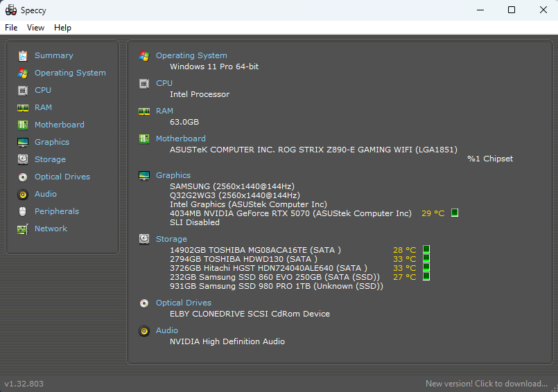Viewport: 558px width, 392px height.
Task: Click the CPU chip icon in sidebar
Action: [23, 90]
